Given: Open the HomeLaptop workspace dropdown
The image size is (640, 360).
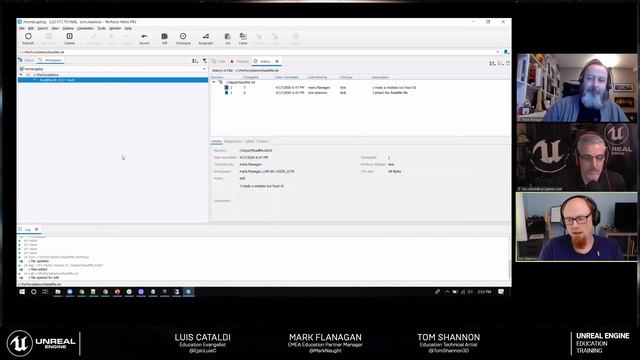Looking at the screenshot, I should point(204,69).
